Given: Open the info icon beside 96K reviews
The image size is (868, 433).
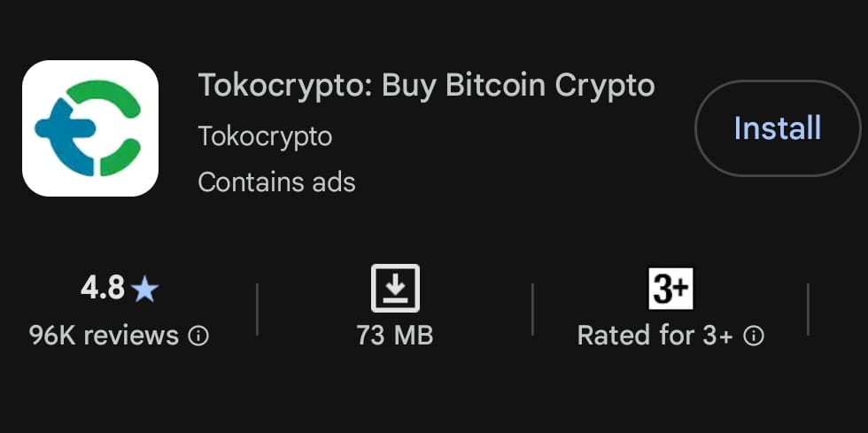Looking at the screenshot, I should (x=199, y=336).
